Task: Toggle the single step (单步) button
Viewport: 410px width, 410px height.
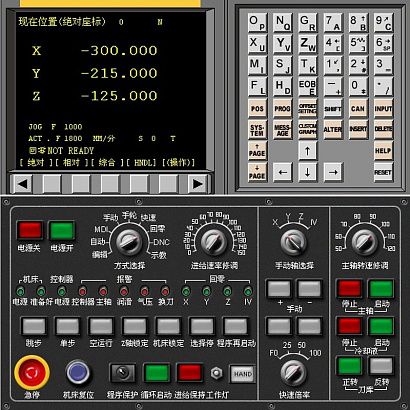Action: point(67,326)
